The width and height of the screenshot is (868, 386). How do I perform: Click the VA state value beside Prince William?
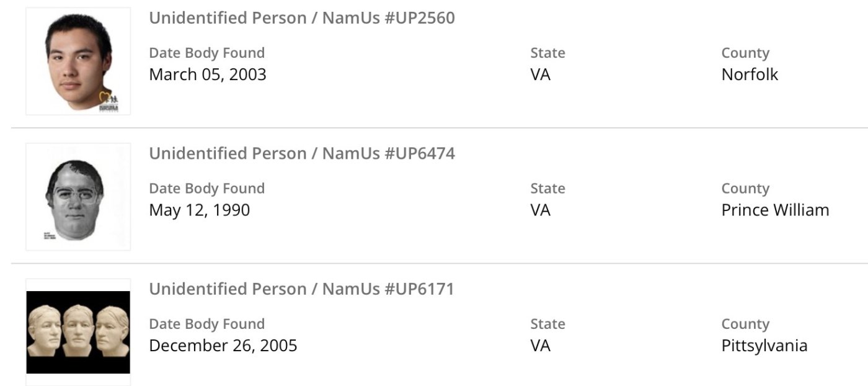point(540,210)
